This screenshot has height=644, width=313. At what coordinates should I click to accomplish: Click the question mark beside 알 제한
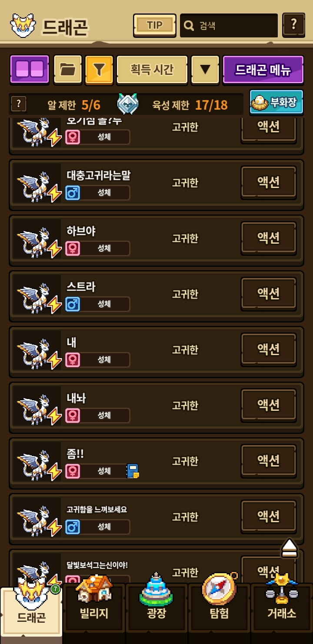pyautogui.click(x=18, y=104)
